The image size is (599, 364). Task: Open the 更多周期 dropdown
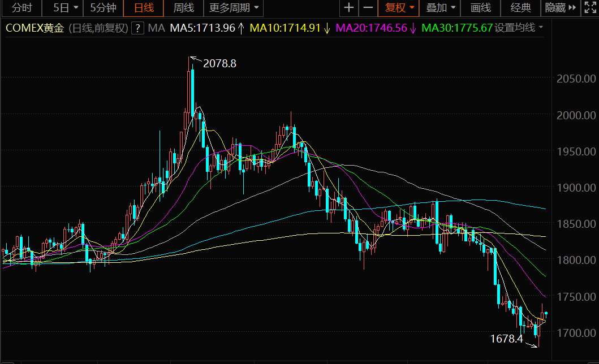[234, 8]
